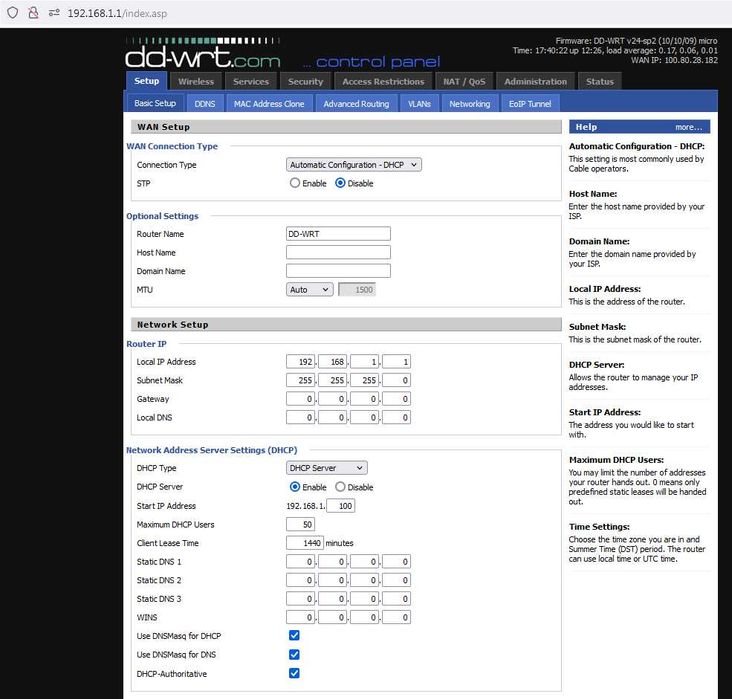
Task: Click the dd-wrt.com logo
Action: coord(203,54)
